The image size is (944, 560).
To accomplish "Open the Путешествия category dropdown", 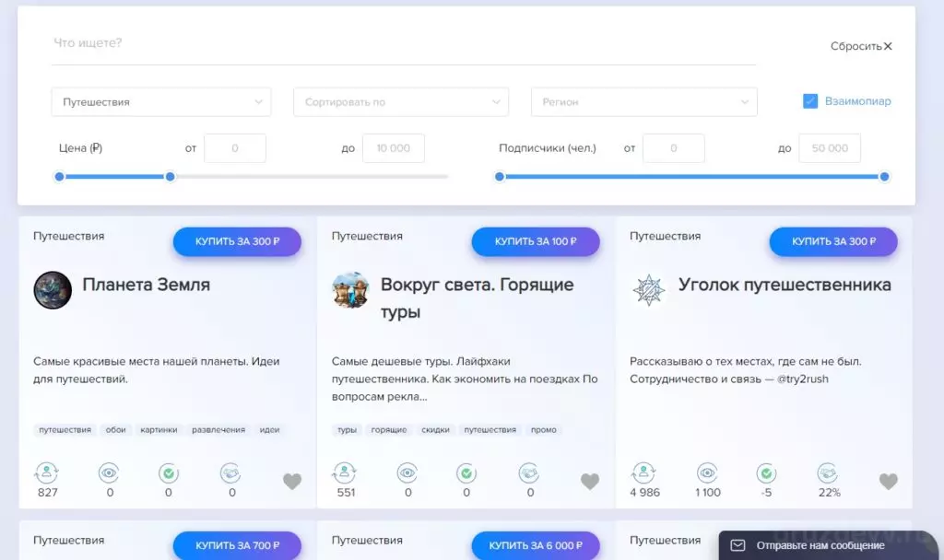I will coord(161,102).
